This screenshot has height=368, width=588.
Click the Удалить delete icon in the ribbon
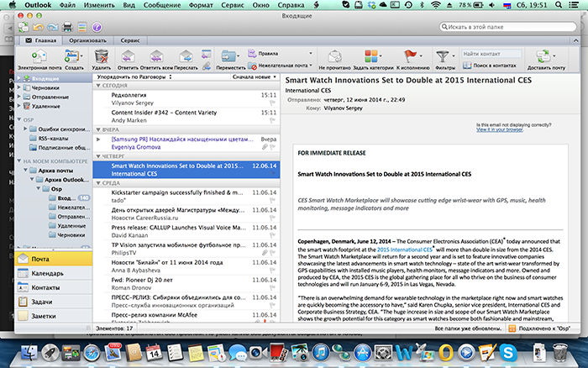pyautogui.click(x=102, y=56)
